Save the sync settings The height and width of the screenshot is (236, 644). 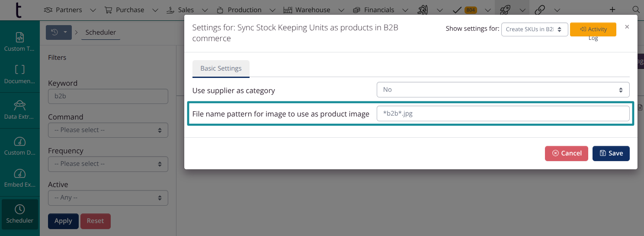(611, 153)
